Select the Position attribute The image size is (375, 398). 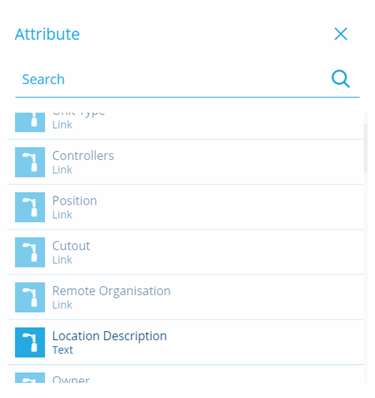(186, 207)
